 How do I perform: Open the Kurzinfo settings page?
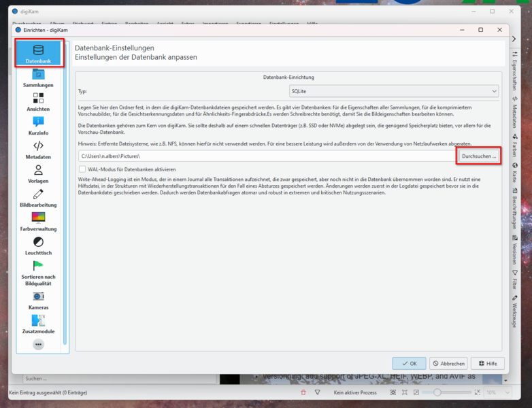38,126
